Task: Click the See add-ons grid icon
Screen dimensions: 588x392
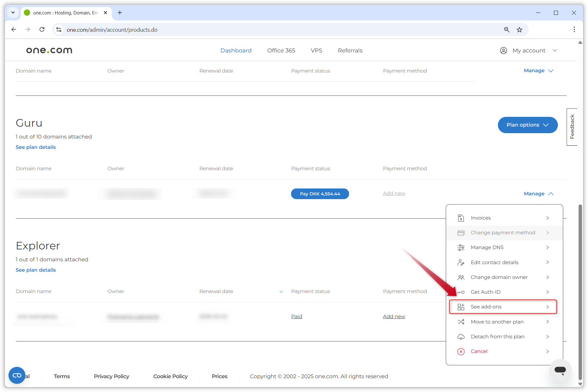Action: click(461, 307)
